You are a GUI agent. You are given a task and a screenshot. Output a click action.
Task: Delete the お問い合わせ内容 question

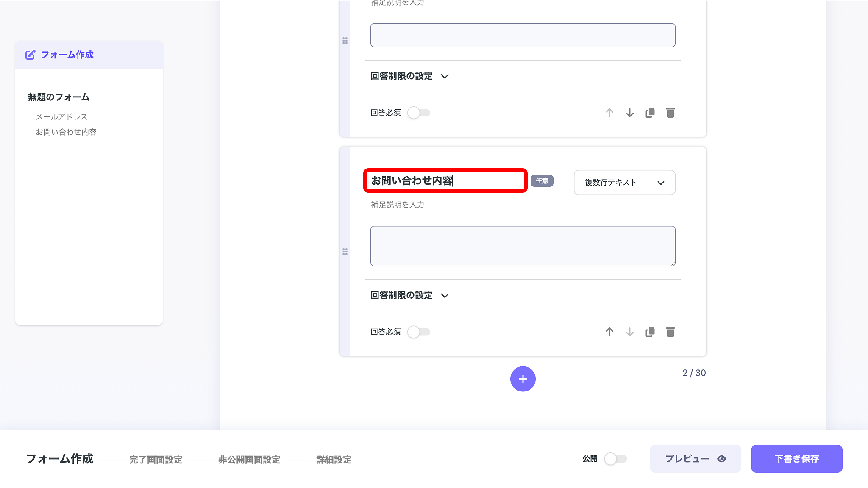click(670, 332)
